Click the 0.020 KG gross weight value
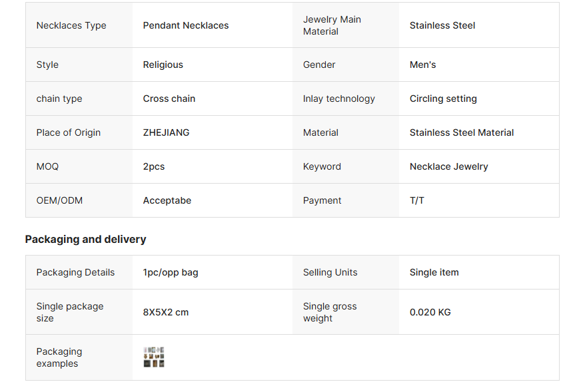Screen dimensions: 571x392 pos(430,312)
